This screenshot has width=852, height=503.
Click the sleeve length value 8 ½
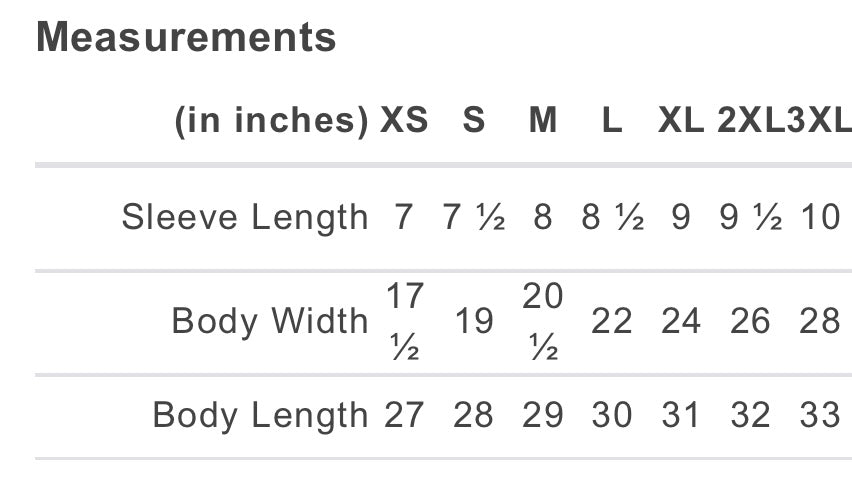point(612,216)
